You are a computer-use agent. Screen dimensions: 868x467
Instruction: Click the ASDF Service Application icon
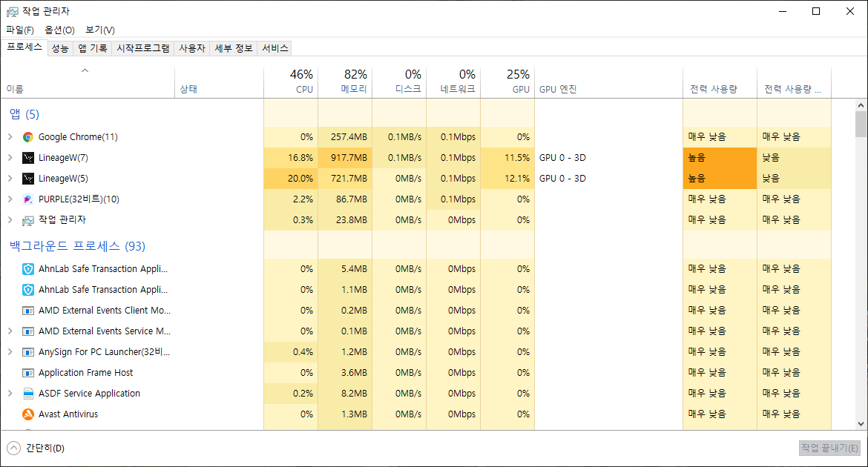click(27, 394)
